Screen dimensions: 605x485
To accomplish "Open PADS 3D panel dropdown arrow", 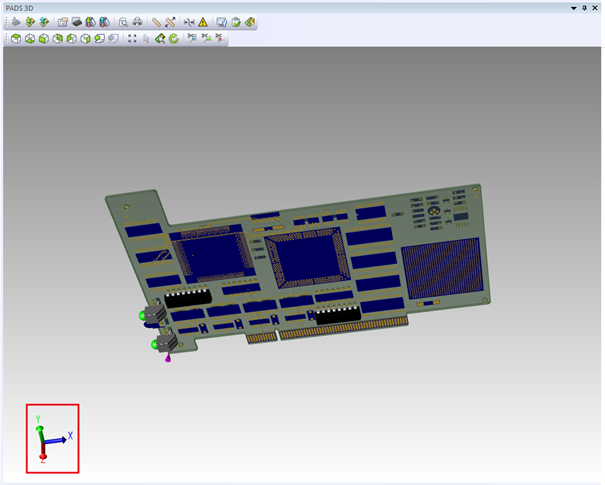I will click(x=574, y=8).
